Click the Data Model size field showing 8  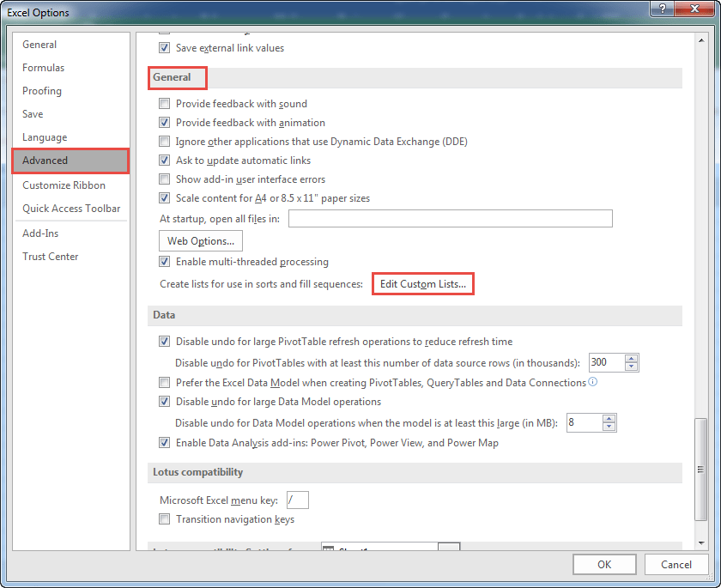tap(584, 422)
